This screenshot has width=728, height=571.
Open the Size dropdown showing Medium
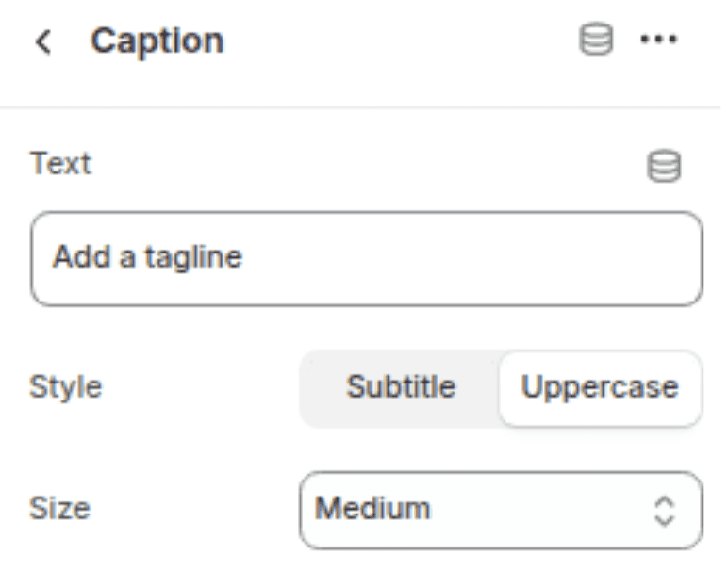pos(501,510)
